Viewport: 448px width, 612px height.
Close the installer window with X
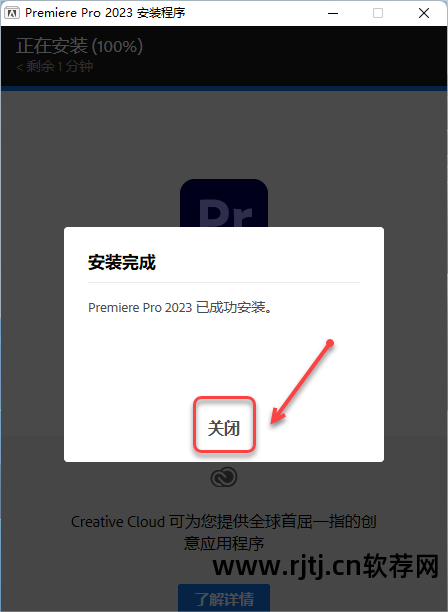424,13
